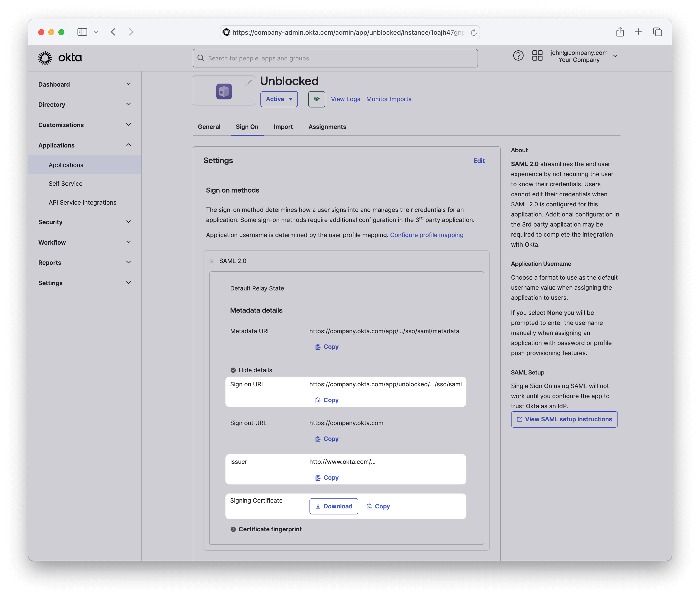Copy the Metadata URL
This screenshot has height=598, width=700.
(327, 347)
